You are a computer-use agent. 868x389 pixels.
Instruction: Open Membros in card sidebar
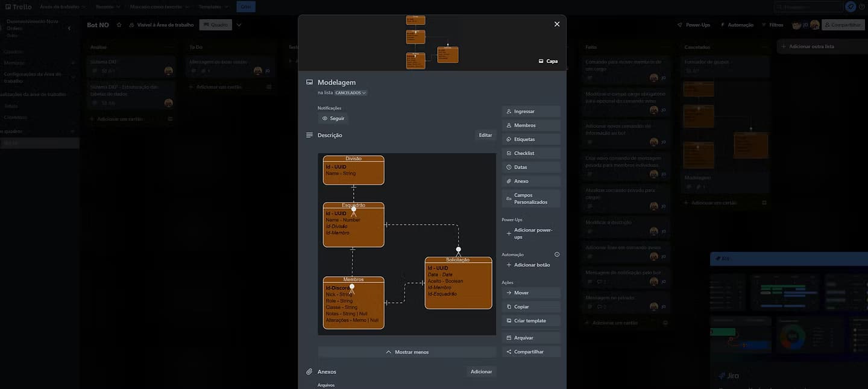[530, 125]
